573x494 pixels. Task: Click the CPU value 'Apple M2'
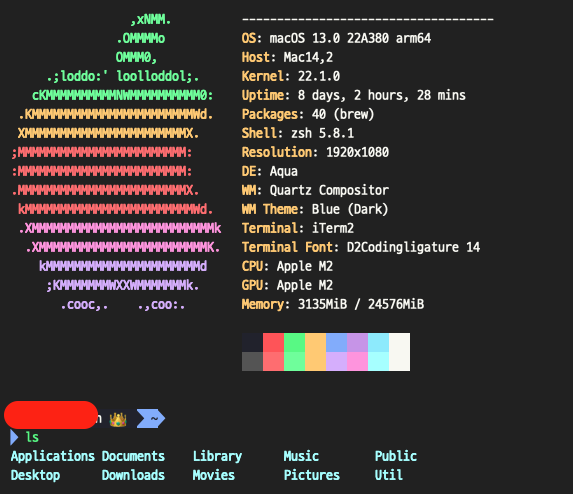pos(305,266)
